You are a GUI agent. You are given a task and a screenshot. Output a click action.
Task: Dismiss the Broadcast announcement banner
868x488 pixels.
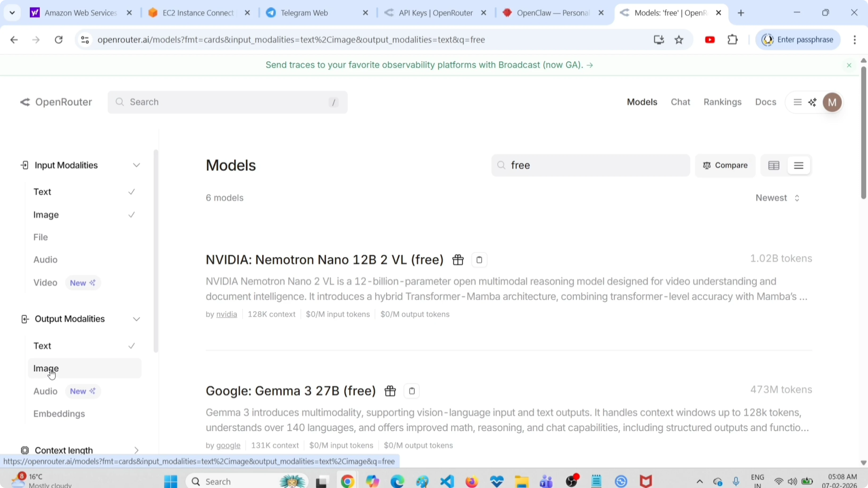pos(849,65)
